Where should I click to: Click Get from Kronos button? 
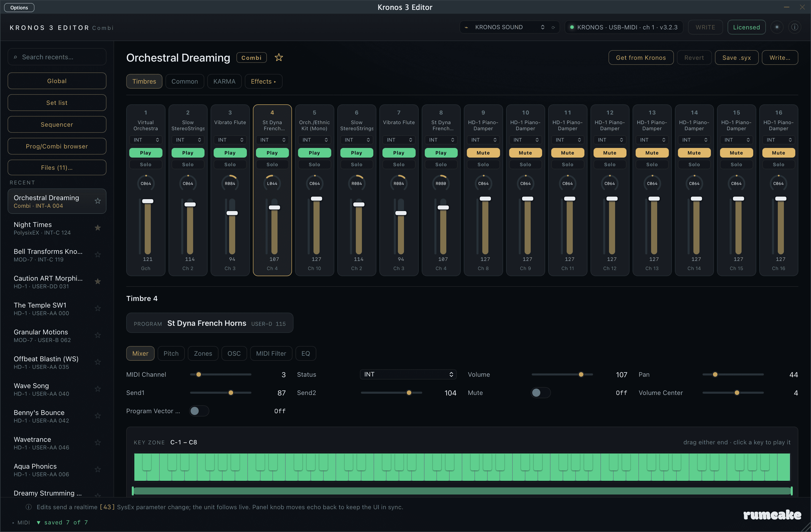(641, 58)
